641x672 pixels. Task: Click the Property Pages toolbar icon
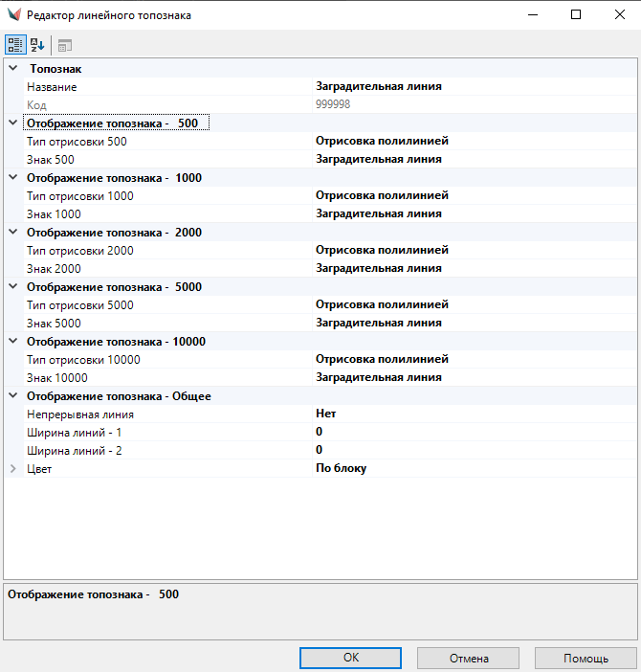pyautogui.click(x=64, y=45)
